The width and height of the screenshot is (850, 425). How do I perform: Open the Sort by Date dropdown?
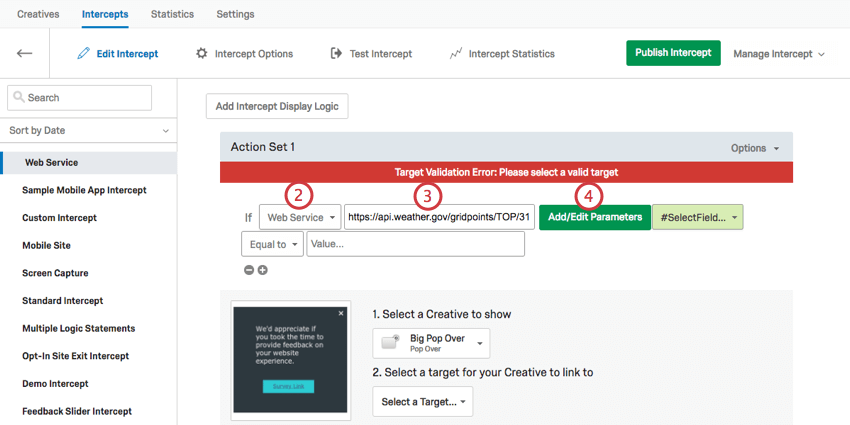click(88, 131)
